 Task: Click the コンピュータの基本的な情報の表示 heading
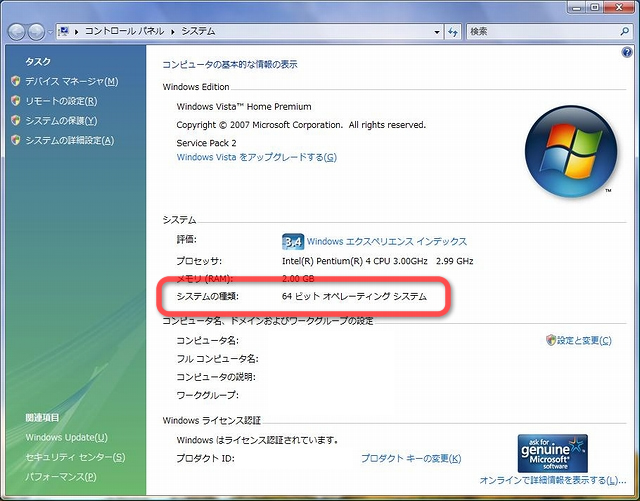230,64
